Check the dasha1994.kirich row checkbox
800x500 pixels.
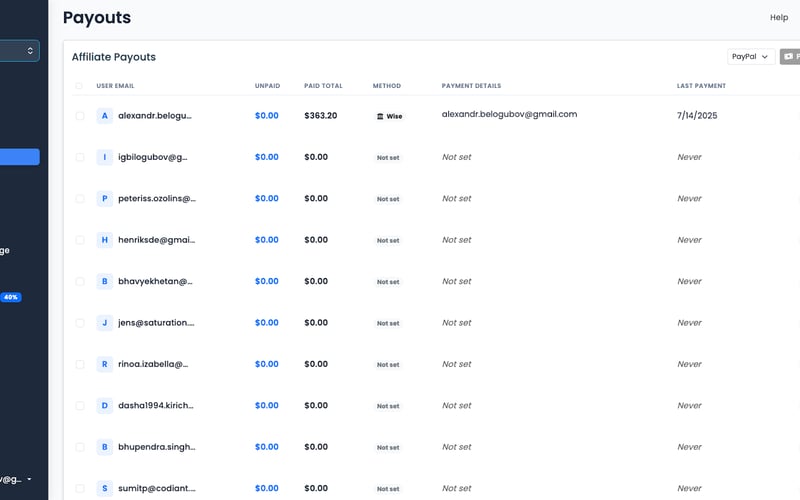(80, 406)
